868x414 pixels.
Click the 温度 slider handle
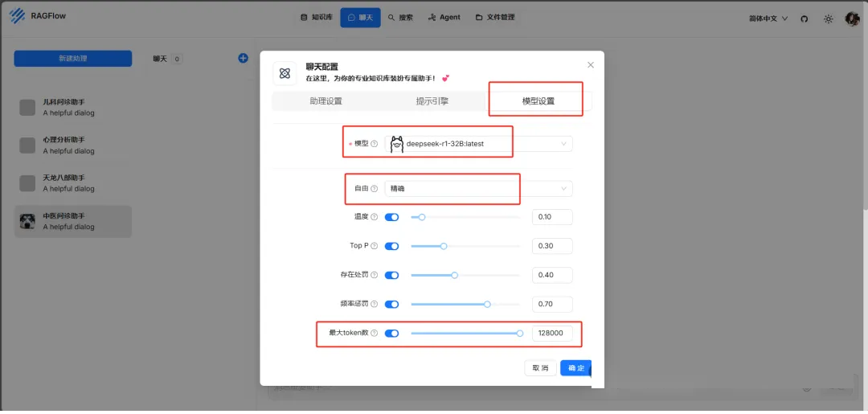click(422, 217)
